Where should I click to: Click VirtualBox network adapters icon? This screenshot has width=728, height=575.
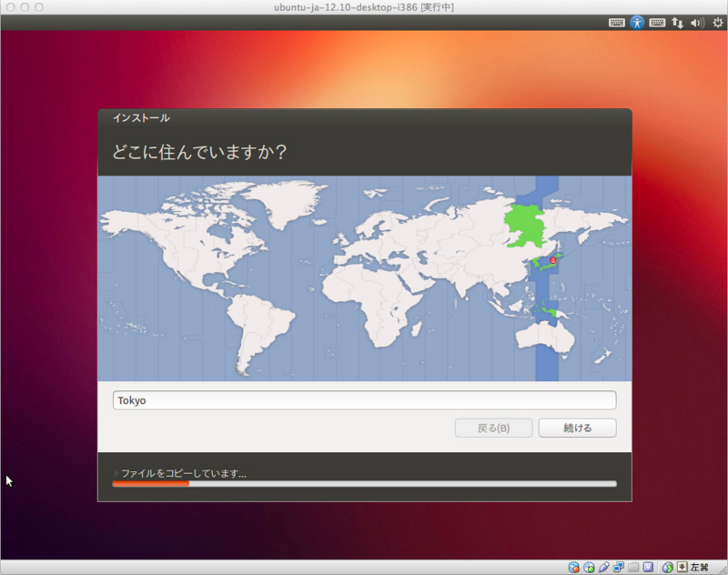[x=619, y=567]
